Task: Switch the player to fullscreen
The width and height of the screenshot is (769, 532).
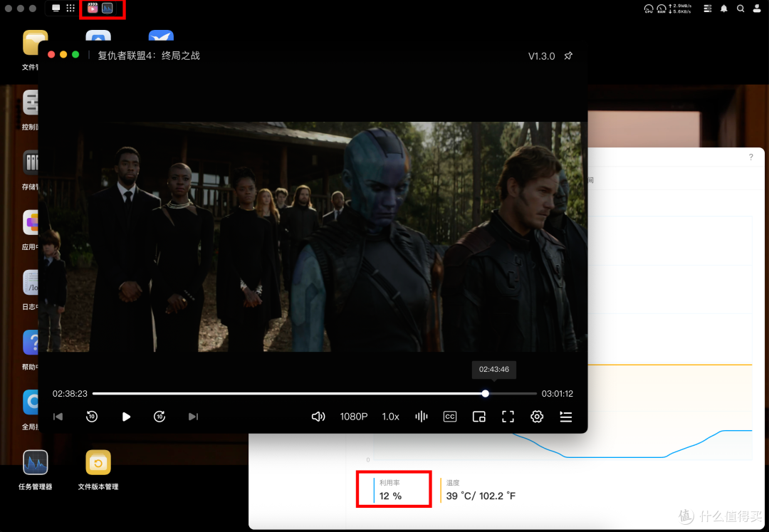Action: coord(508,417)
